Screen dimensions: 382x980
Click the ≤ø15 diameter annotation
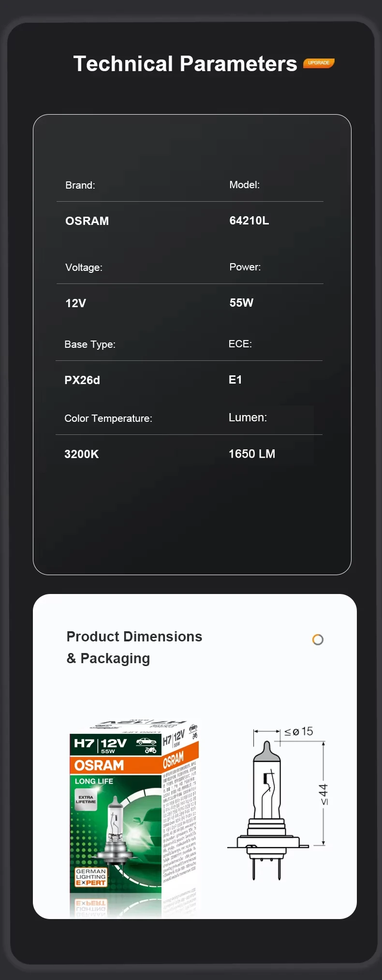tap(298, 731)
